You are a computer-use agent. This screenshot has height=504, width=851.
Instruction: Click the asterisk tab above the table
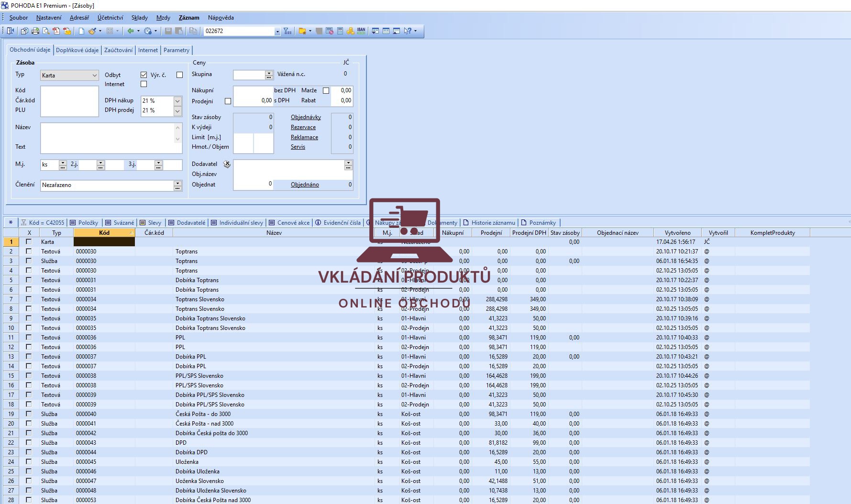pos(11,222)
